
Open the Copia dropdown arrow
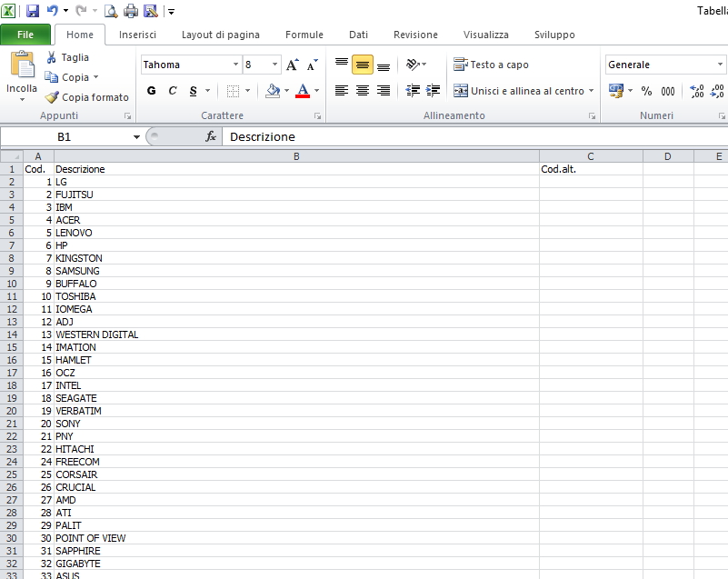pyautogui.click(x=96, y=77)
